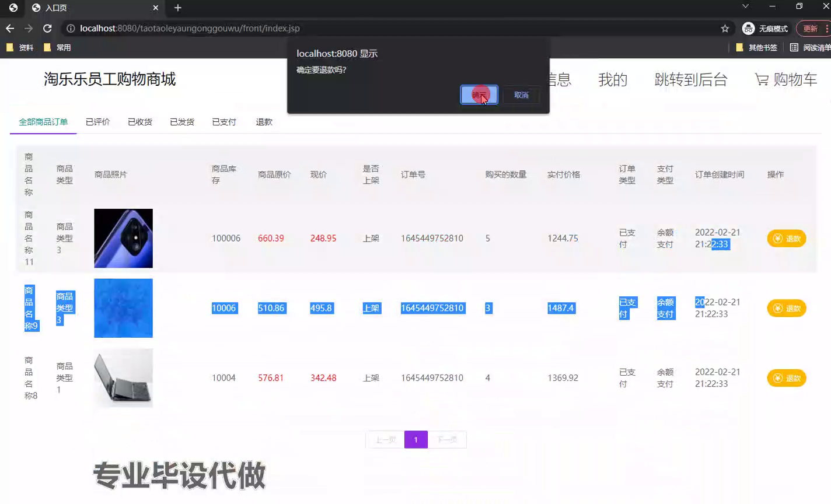Screen dimensions: 831x504
Task: Confirm the refund dialog with 确定
Action: [479, 95]
